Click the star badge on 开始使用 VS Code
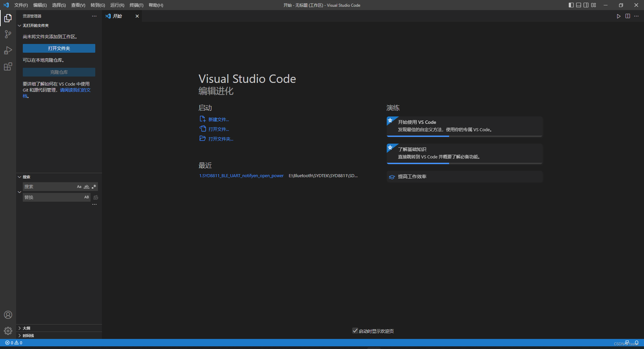Image resolution: width=644 pixels, height=349 pixels. [x=390, y=120]
